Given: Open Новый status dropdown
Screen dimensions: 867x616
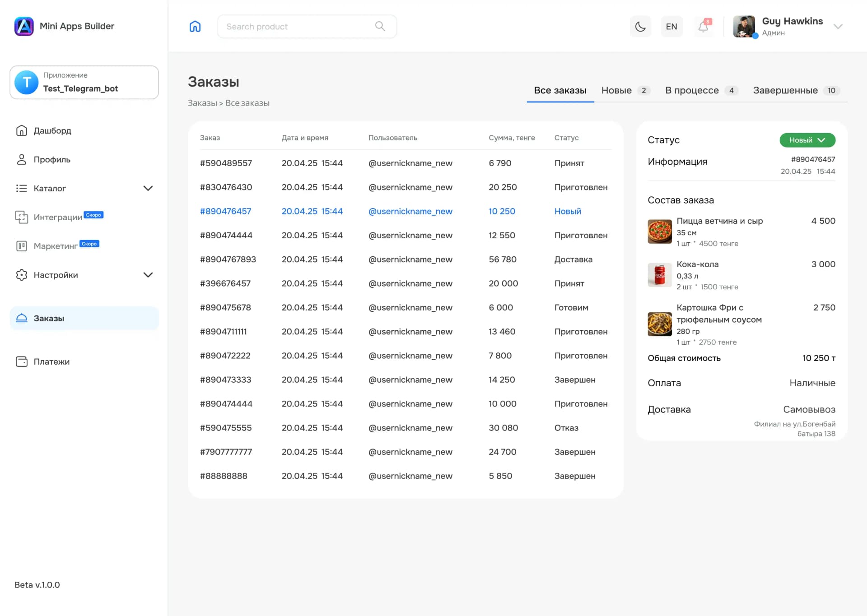Looking at the screenshot, I should pos(807,140).
